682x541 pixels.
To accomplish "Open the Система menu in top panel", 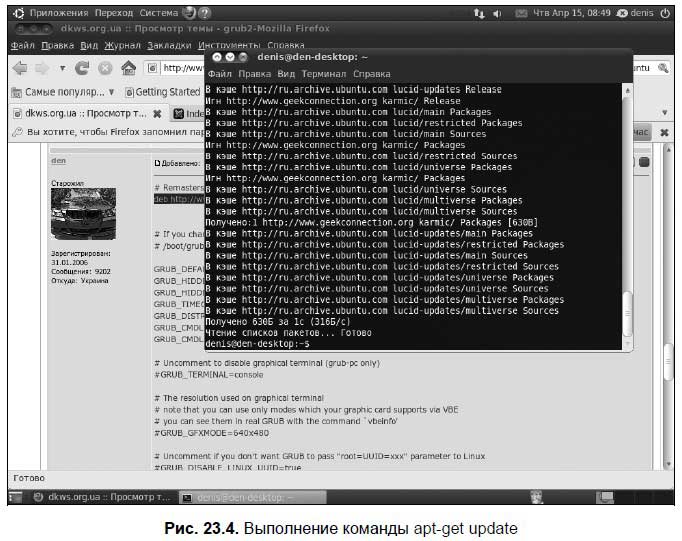I will 158,13.
